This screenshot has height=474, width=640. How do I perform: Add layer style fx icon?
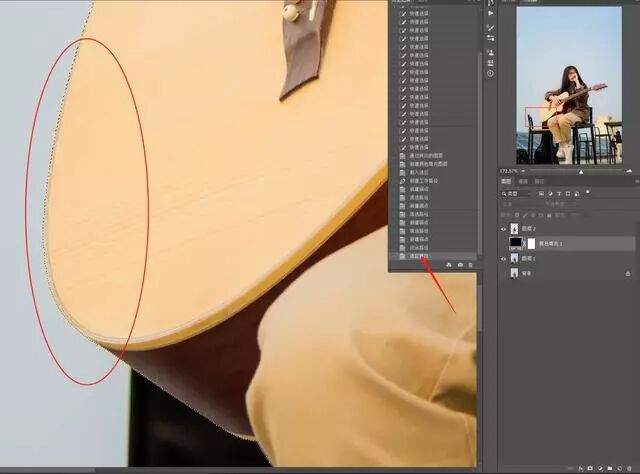coord(581,468)
